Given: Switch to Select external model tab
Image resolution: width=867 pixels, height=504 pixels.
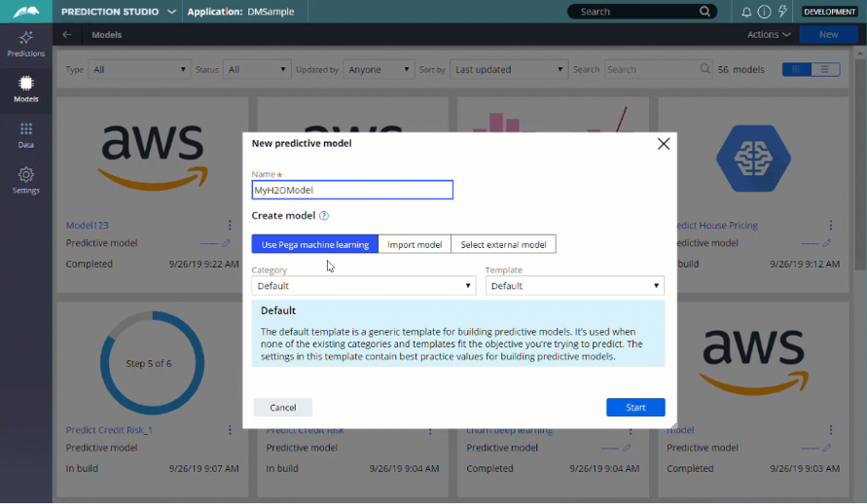Looking at the screenshot, I should click(503, 244).
